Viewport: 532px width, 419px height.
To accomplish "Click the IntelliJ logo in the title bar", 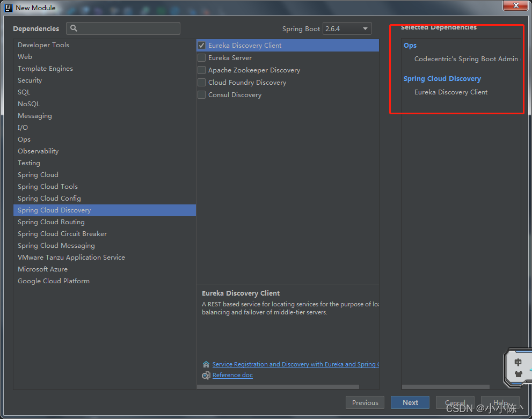I will 8,8.
